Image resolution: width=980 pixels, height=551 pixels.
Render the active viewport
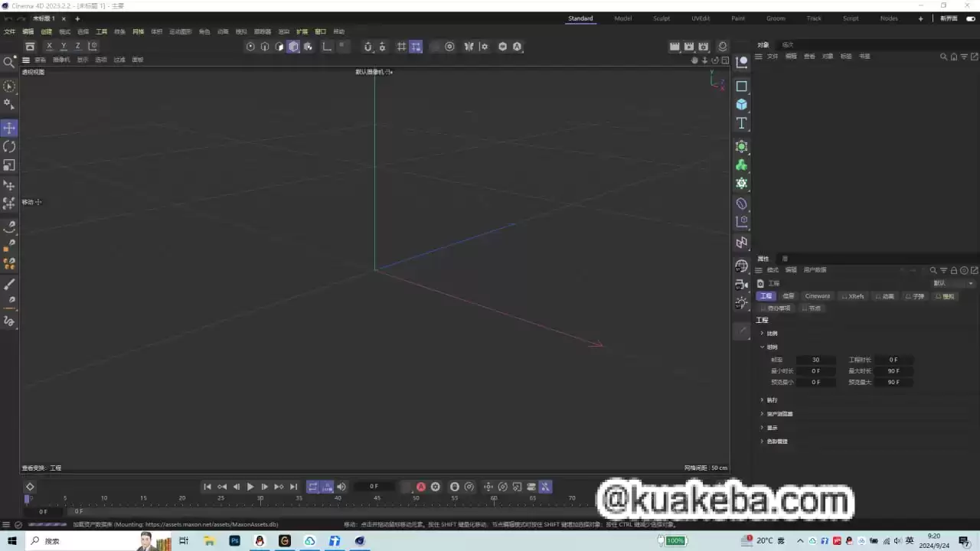[675, 47]
